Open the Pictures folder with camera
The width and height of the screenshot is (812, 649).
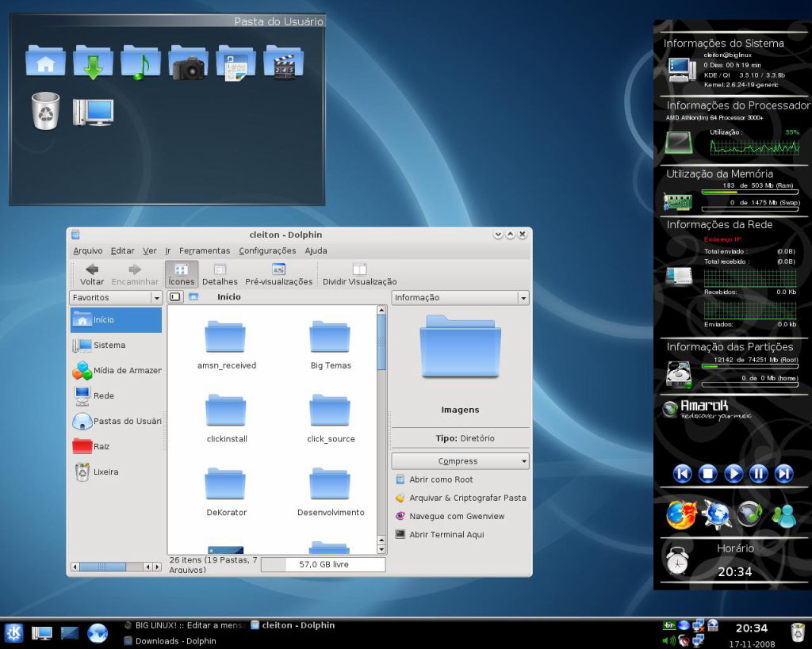click(189, 62)
